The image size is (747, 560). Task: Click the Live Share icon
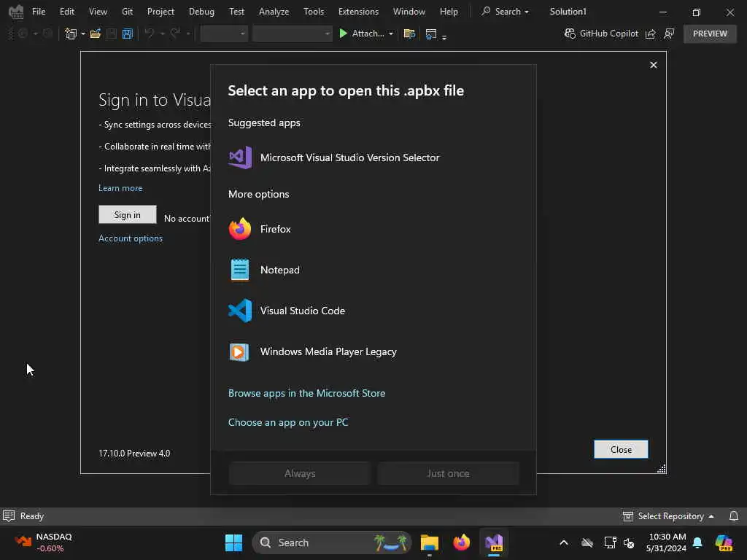pyautogui.click(x=650, y=34)
